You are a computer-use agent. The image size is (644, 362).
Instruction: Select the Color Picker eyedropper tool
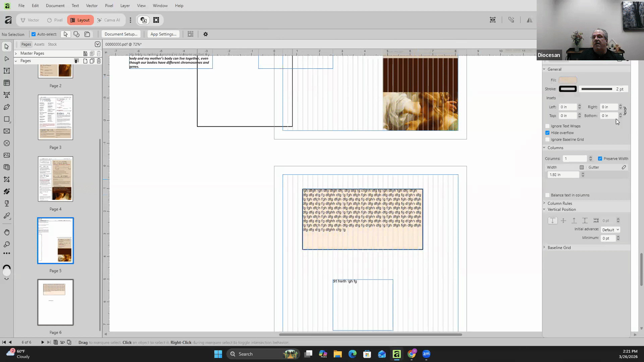click(x=6, y=216)
